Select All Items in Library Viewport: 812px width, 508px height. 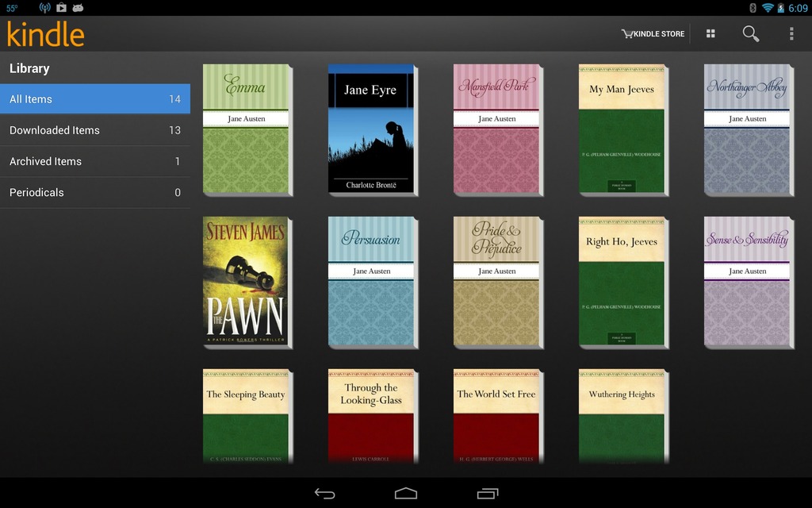click(95, 99)
